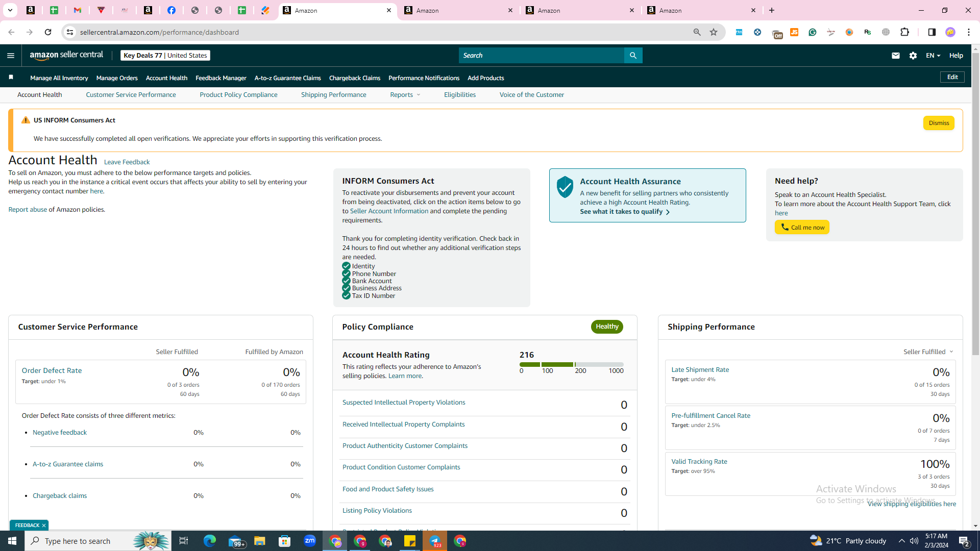The image size is (980, 551).
Task: Open the Chrome three-dot menu
Action: pyautogui.click(x=969, y=32)
